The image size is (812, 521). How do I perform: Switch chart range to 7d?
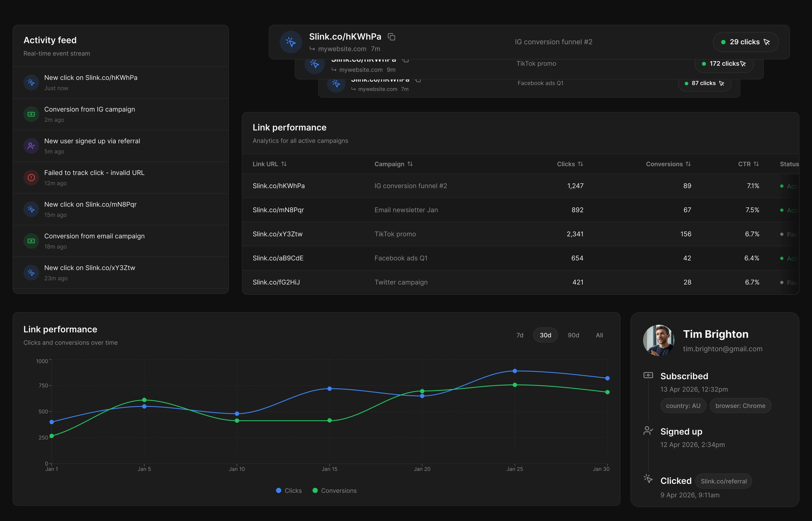coord(520,335)
